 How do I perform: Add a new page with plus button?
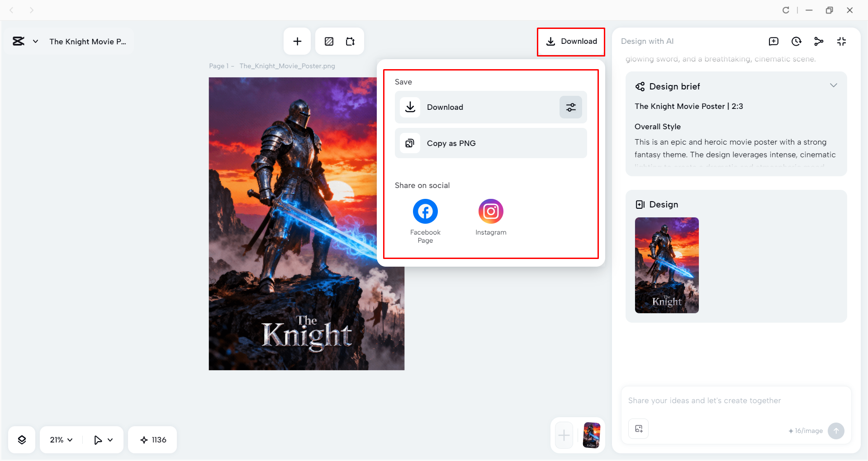click(x=564, y=436)
